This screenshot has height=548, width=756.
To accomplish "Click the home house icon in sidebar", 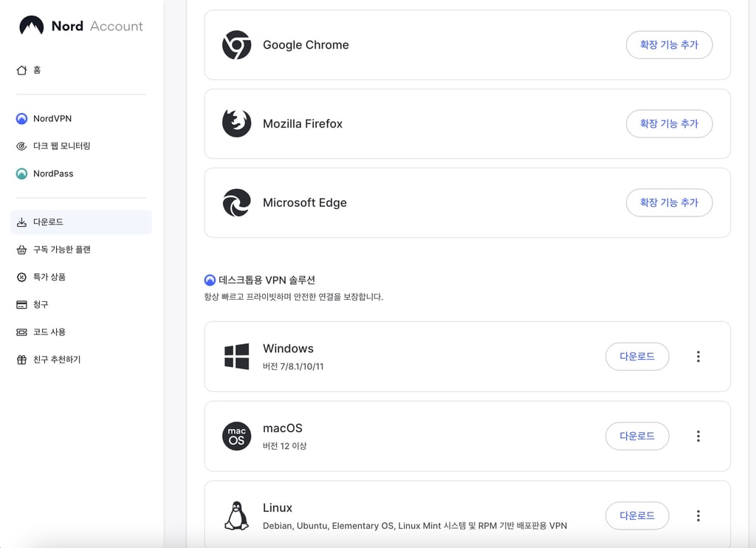I will [21, 70].
